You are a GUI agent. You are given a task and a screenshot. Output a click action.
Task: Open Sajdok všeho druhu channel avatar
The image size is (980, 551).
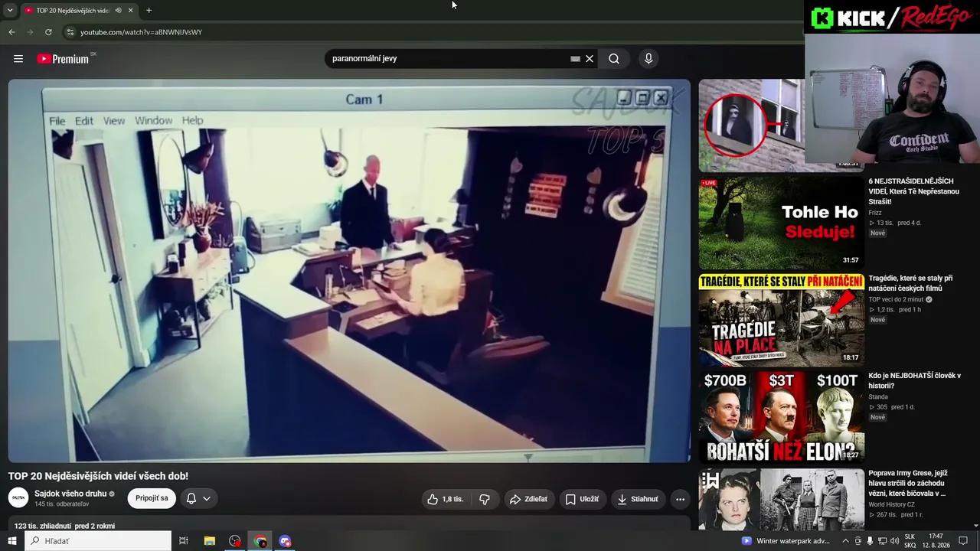point(18,498)
